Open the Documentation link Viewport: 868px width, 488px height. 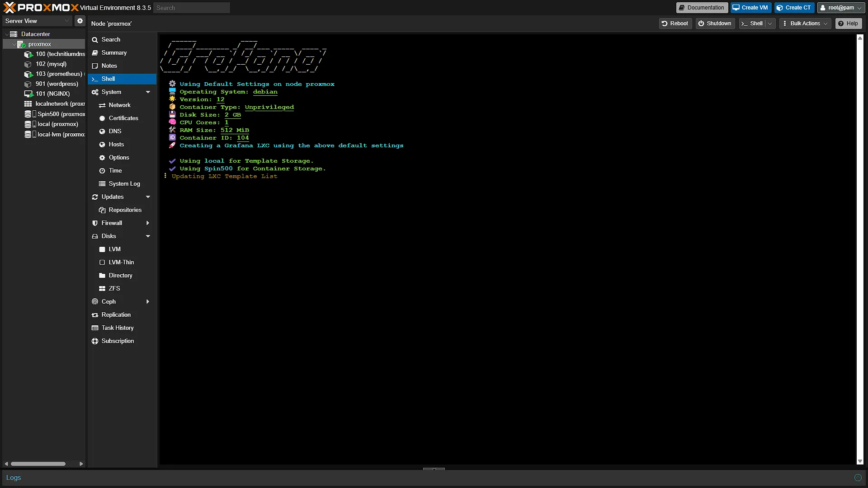click(702, 8)
